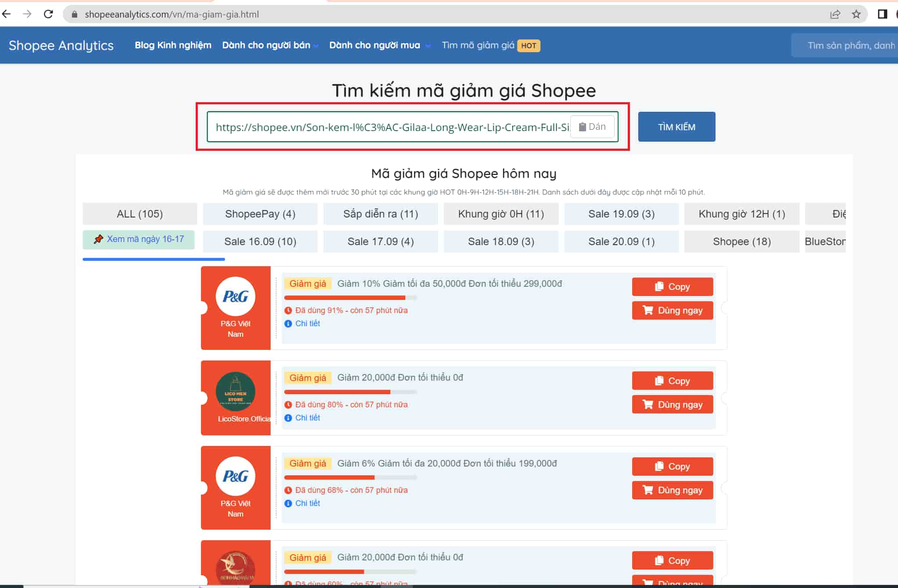This screenshot has width=898, height=588.
Task: Click the bookmark star icon
Action: 856,14
